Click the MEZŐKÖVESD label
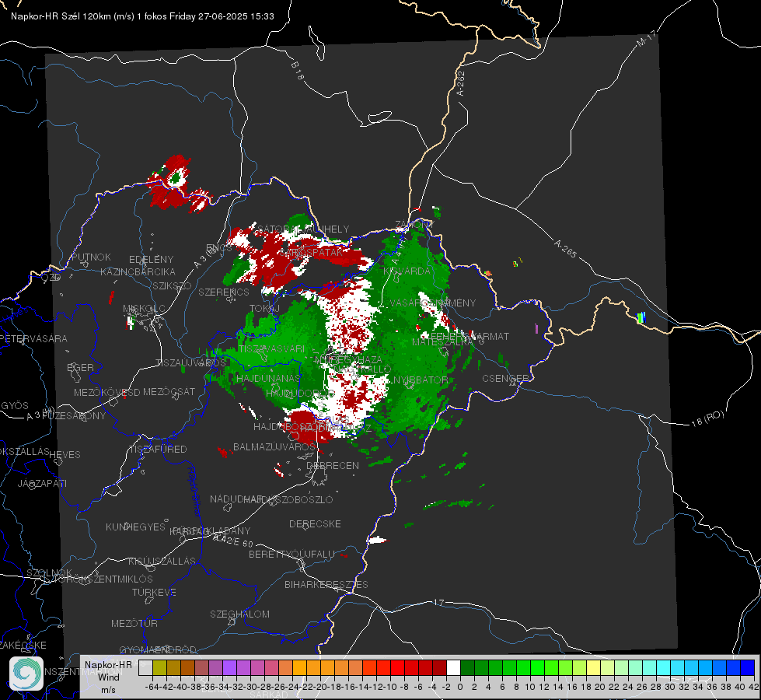 [106, 392]
